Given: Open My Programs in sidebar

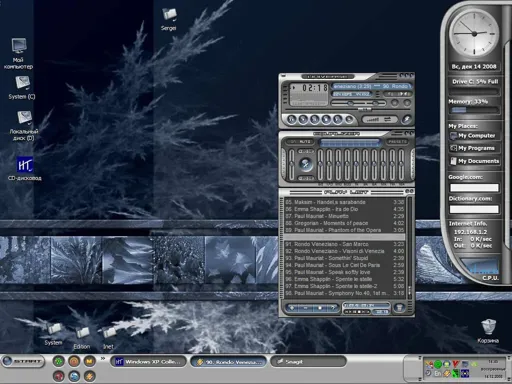Looking at the screenshot, I should [473, 148].
